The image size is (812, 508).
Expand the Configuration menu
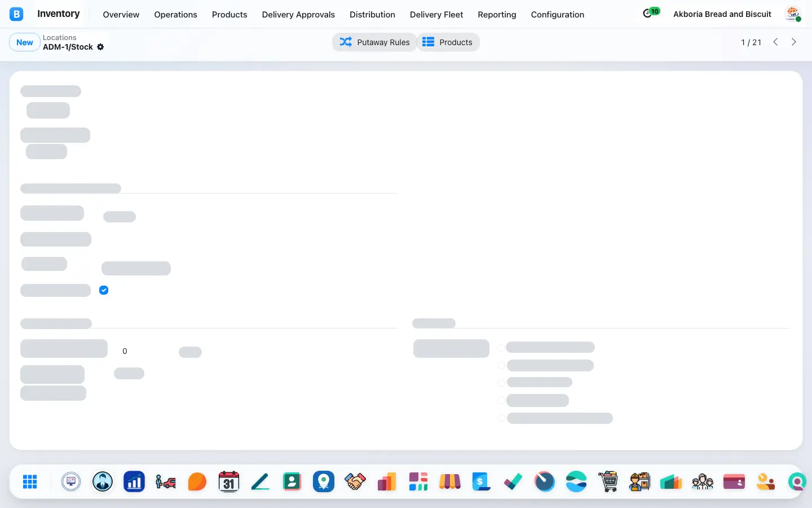(x=557, y=15)
